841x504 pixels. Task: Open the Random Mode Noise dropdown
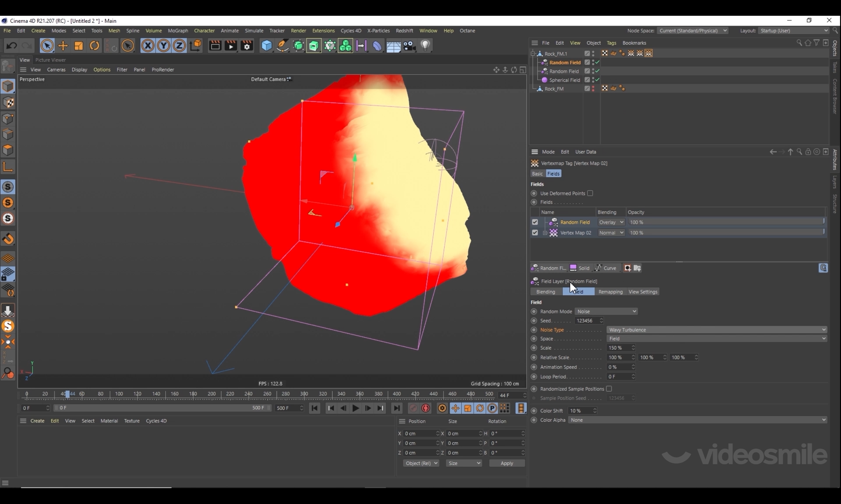tap(606, 311)
